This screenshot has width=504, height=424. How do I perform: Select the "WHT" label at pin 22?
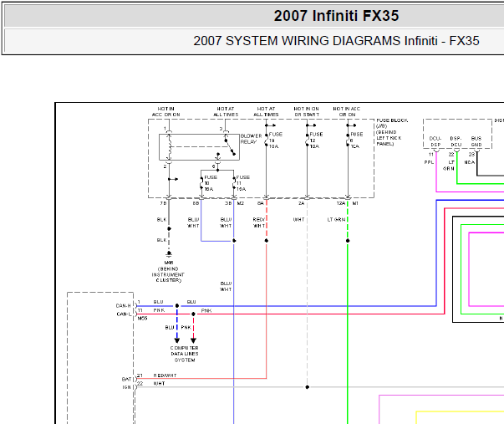(x=159, y=384)
